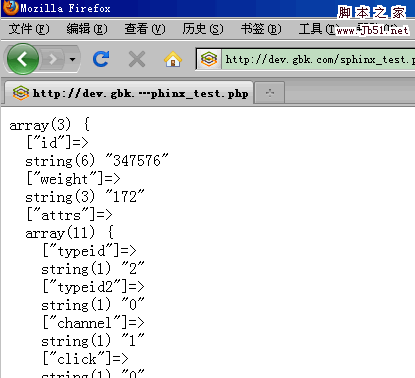Click the ["typeid"]=> key line
This screenshot has height=378, width=415.
point(89,251)
